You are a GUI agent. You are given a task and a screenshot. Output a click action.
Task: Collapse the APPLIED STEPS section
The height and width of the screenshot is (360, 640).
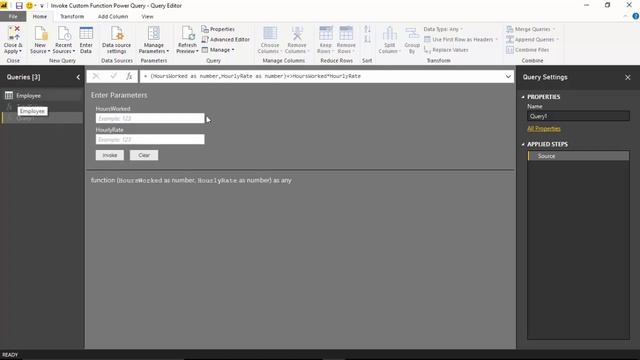pos(523,144)
